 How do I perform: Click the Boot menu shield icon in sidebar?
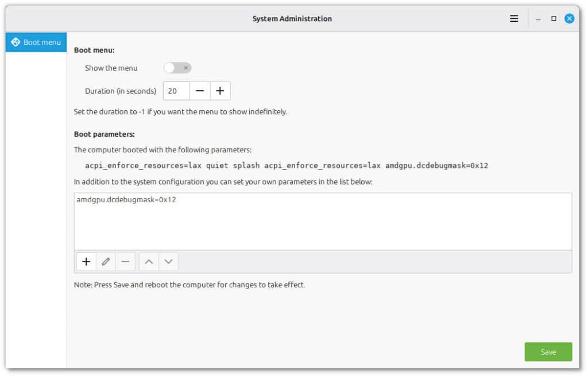click(x=17, y=41)
